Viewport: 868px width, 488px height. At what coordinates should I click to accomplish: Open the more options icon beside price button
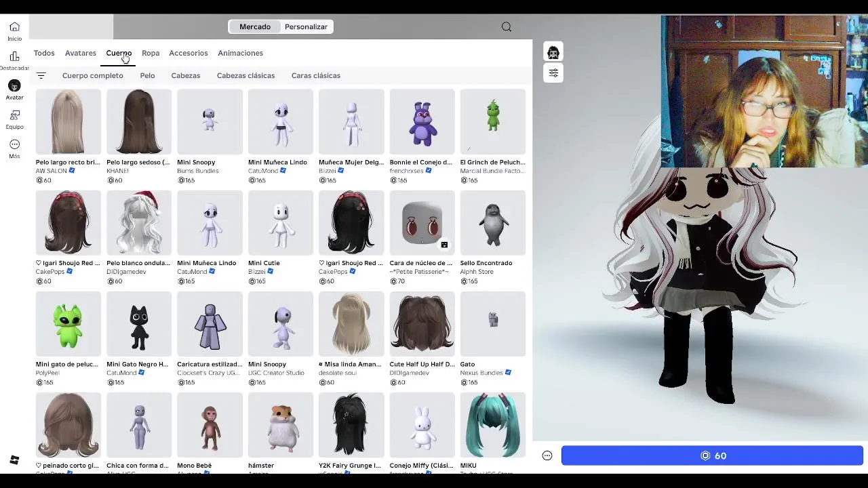pos(547,455)
